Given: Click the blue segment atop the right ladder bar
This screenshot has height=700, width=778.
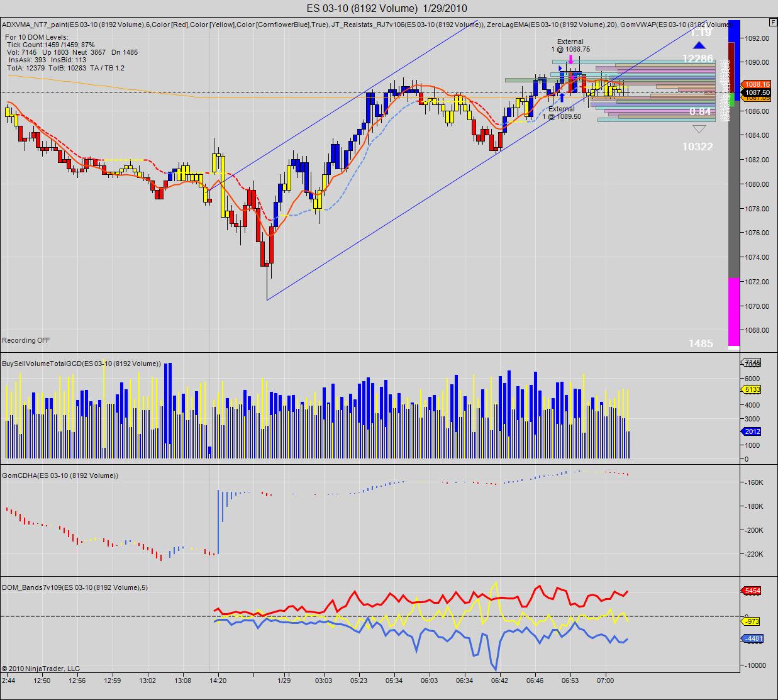Looking at the screenshot, I should point(733,33).
